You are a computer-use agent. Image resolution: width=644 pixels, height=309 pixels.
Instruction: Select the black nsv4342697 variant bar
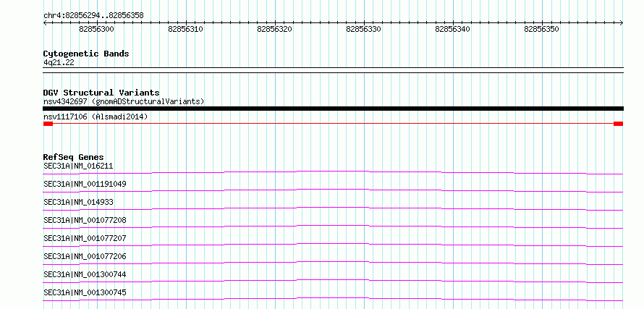click(x=333, y=109)
